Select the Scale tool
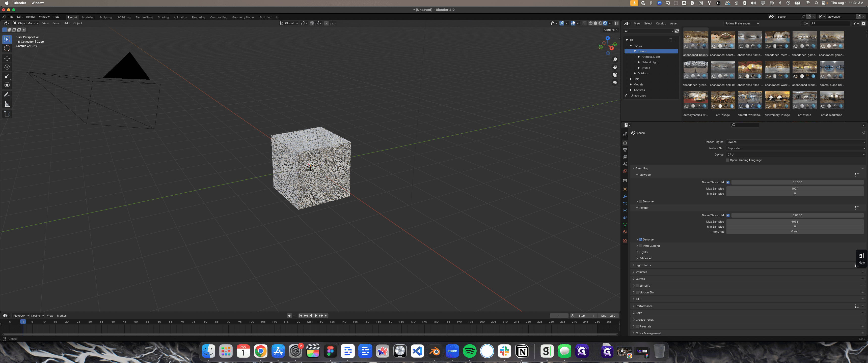 tap(7, 76)
